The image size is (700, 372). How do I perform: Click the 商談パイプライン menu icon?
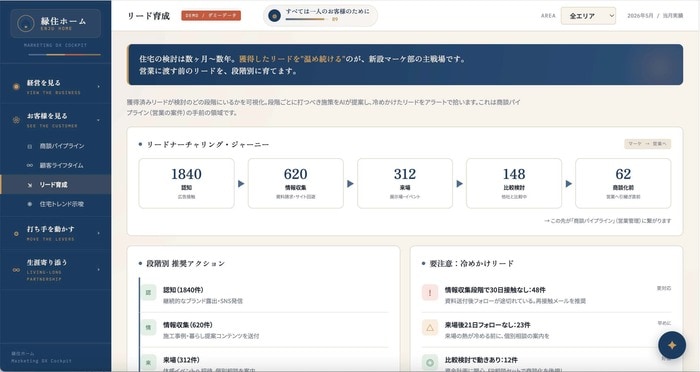click(x=29, y=146)
